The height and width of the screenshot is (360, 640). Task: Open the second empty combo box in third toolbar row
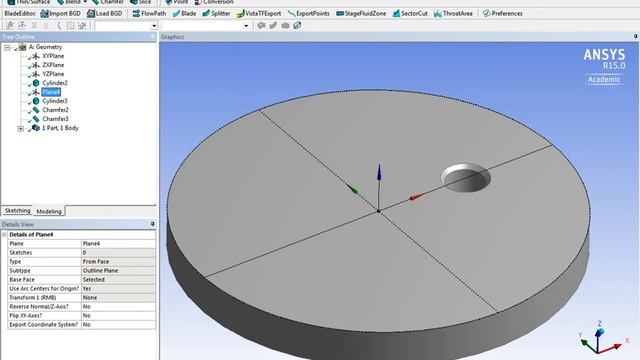[205, 26]
